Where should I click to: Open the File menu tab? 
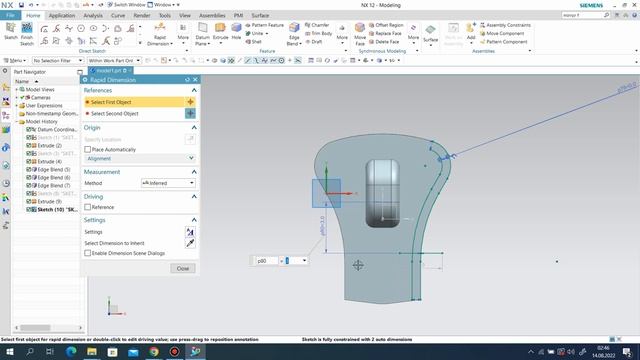(x=10, y=15)
